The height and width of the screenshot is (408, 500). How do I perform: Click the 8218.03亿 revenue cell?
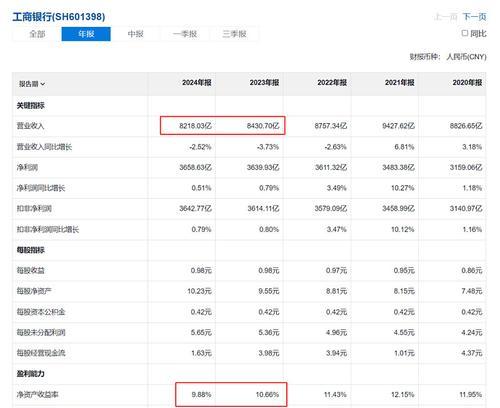pos(195,126)
